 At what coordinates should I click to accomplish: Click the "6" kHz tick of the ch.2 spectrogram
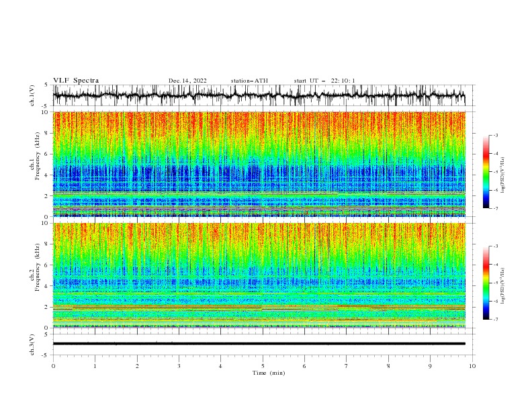[x=47, y=265]
